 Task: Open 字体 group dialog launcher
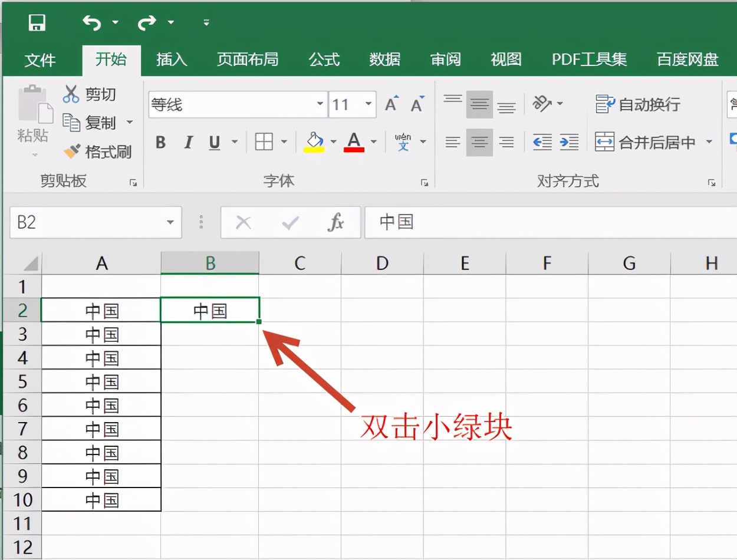[x=425, y=183]
